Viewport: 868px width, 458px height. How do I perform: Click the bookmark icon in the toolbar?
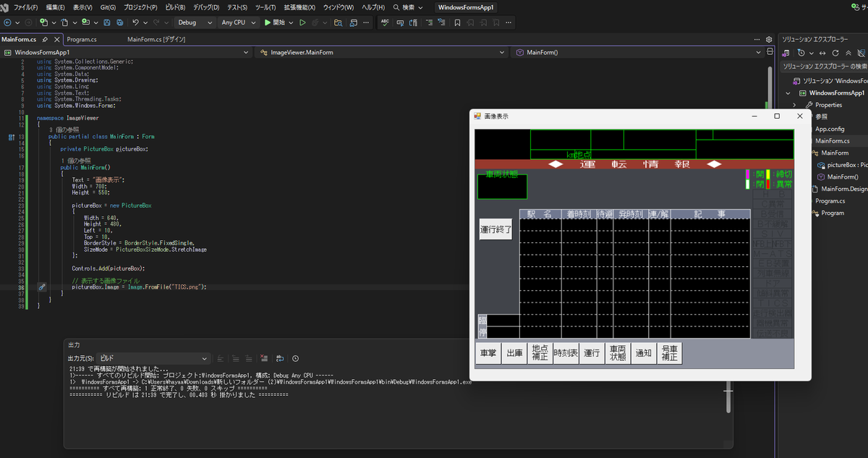458,22
